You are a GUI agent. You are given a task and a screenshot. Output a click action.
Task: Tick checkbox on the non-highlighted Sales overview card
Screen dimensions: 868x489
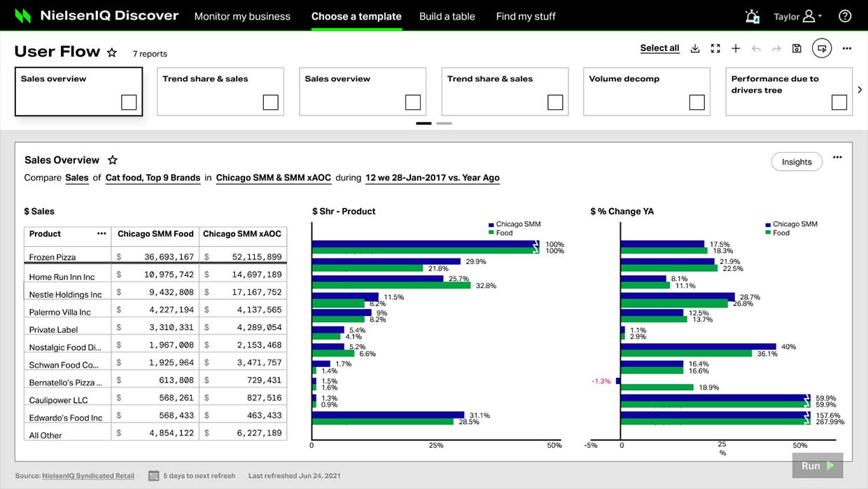point(413,102)
